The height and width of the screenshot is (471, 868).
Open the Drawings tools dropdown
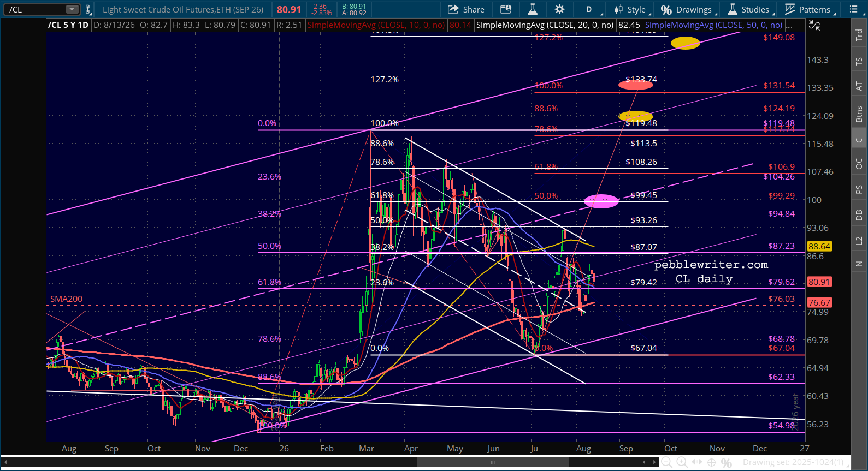688,9
